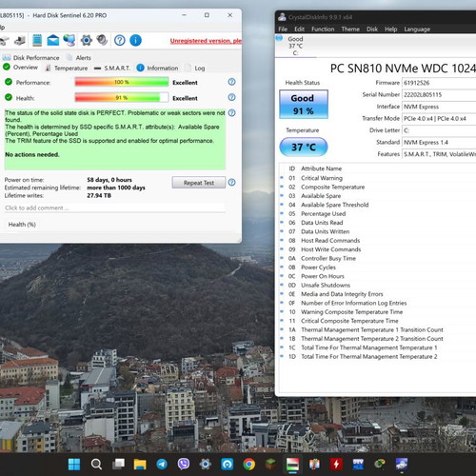Click the Standard NVM Express 1.4 field
The image size is (476, 476).
coord(439,142)
